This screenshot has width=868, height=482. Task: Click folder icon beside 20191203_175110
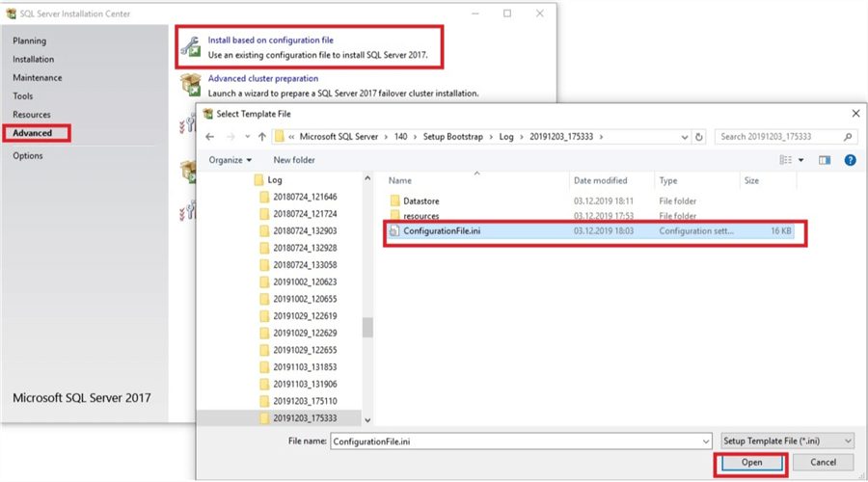coord(264,401)
